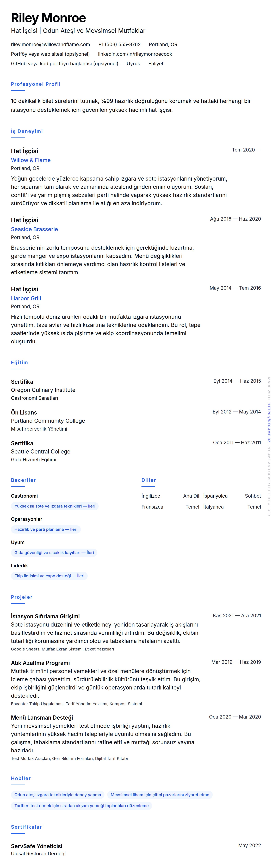Click the riley.monroe@willowandflame.com email address

[50, 44]
